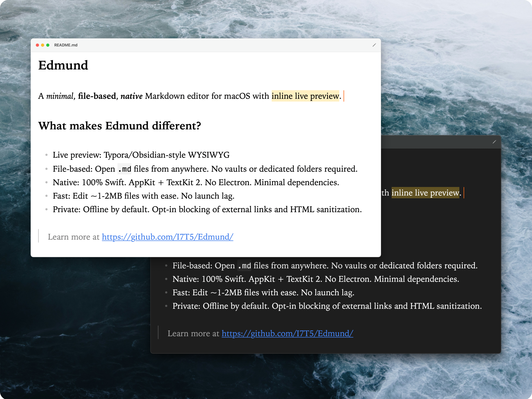
Task: Click 'Learn more at' quote text in light window
Action: pyautogui.click(x=74, y=237)
